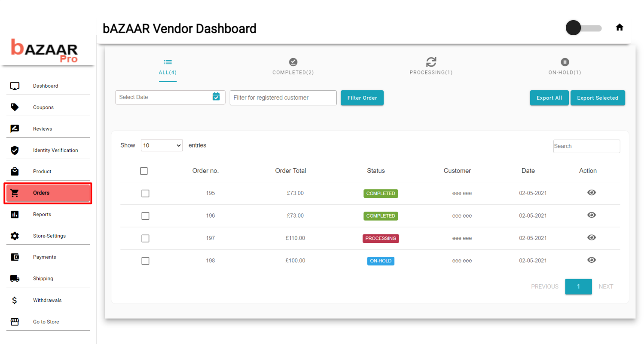Open the Product section icon
This screenshot has height=344, width=644.
tap(15, 171)
